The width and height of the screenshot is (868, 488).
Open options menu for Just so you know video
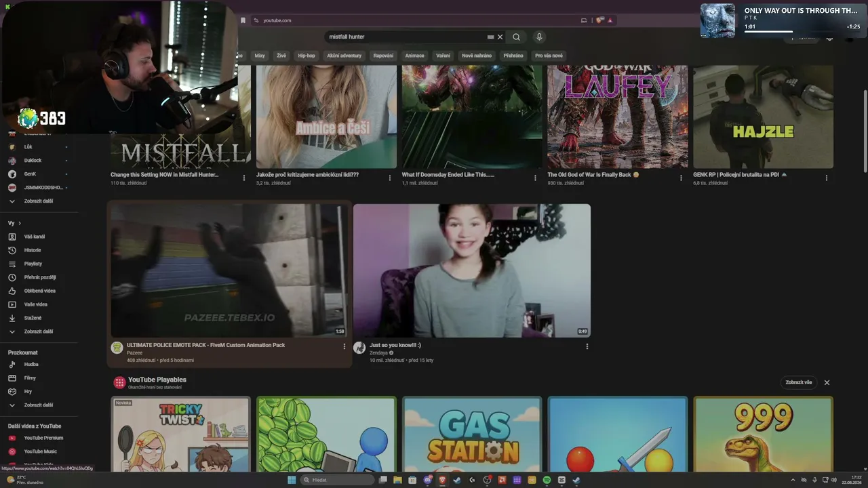pos(587,346)
